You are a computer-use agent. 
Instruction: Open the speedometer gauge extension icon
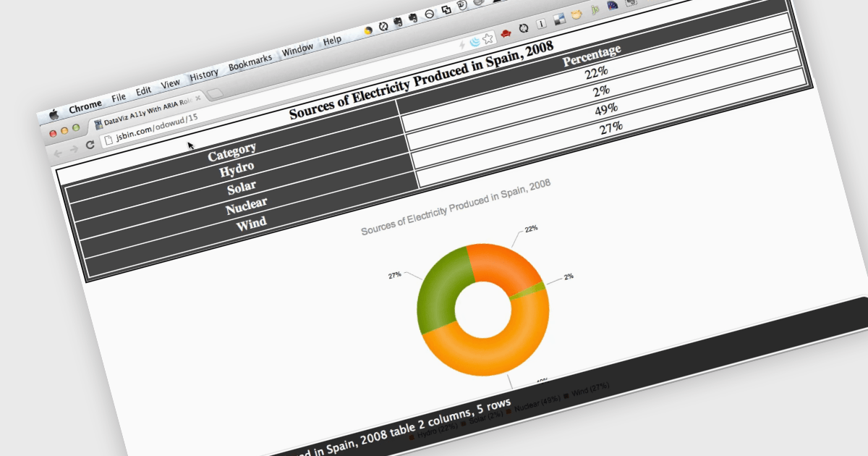click(613, 6)
